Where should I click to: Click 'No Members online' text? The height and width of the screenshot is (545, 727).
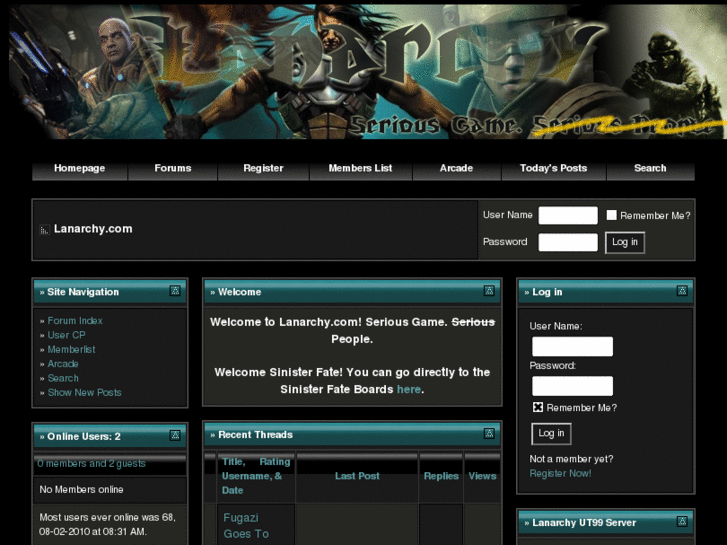[81, 489]
